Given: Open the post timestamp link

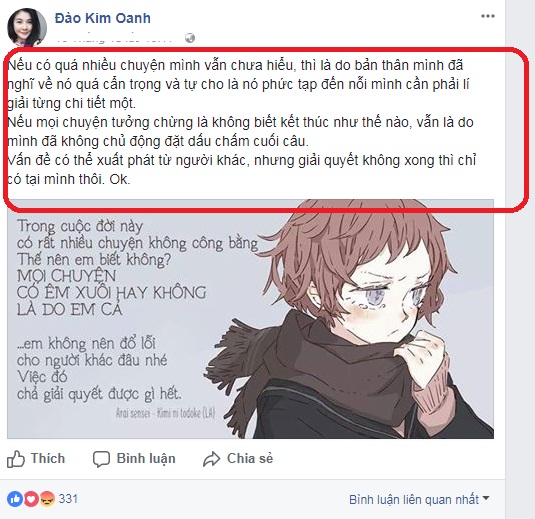Looking at the screenshot, I should click(x=115, y=38).
